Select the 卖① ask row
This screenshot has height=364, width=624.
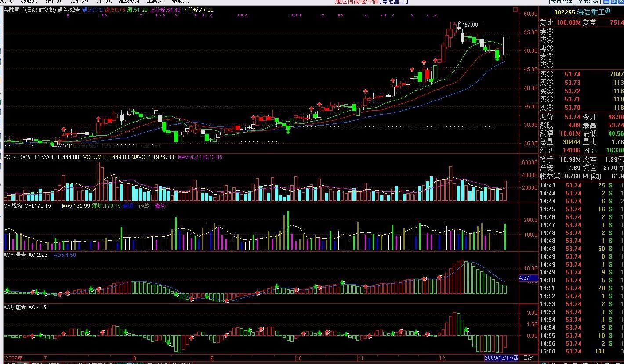tap(581, 65)
